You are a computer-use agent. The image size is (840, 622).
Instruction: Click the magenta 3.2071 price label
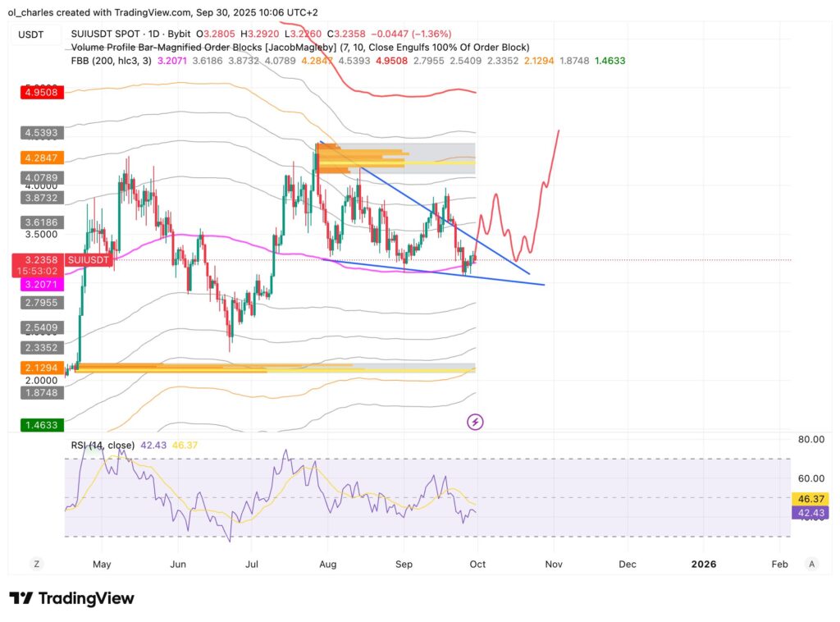click(43, 282)
